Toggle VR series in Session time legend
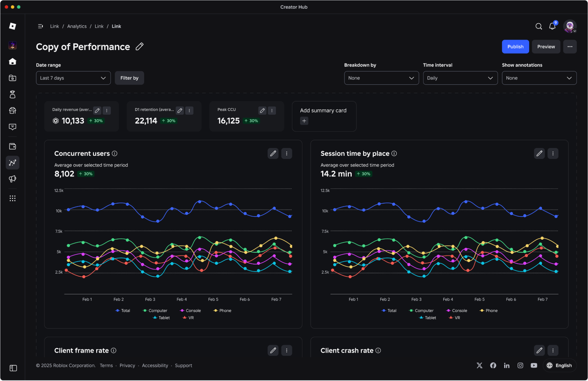Image resolution: width=588 pixels, height=381 pixels. pos(454,318)
